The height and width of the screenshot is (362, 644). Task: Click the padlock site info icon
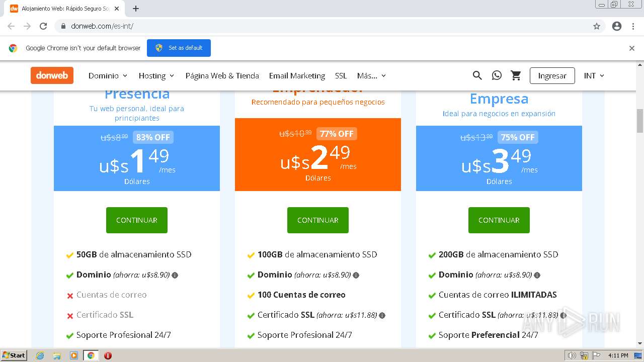(63, 26)
